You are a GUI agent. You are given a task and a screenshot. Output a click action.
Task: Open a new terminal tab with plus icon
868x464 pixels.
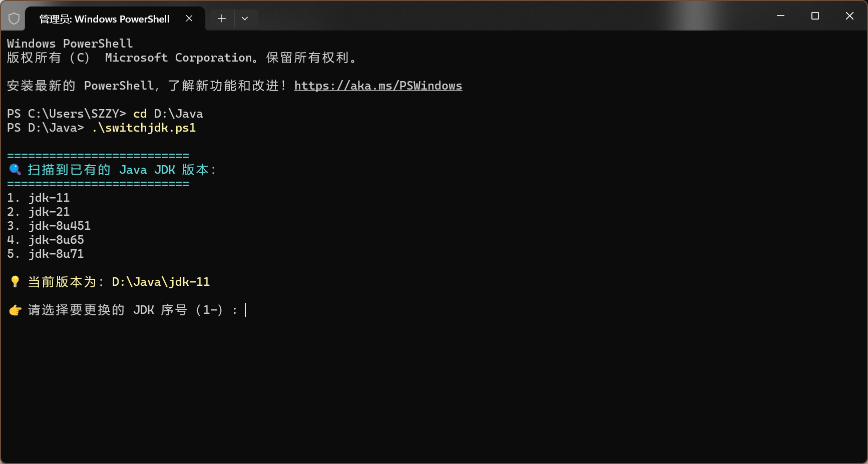[221, 18]
